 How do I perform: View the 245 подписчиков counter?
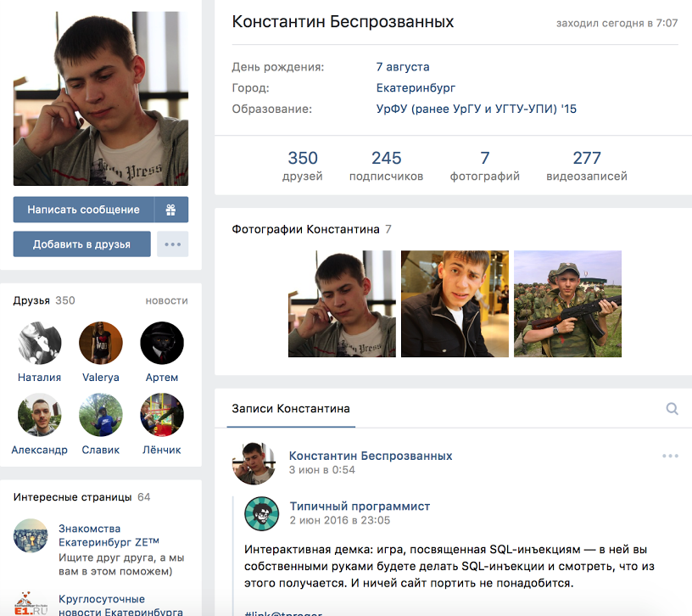click(386, 166)
